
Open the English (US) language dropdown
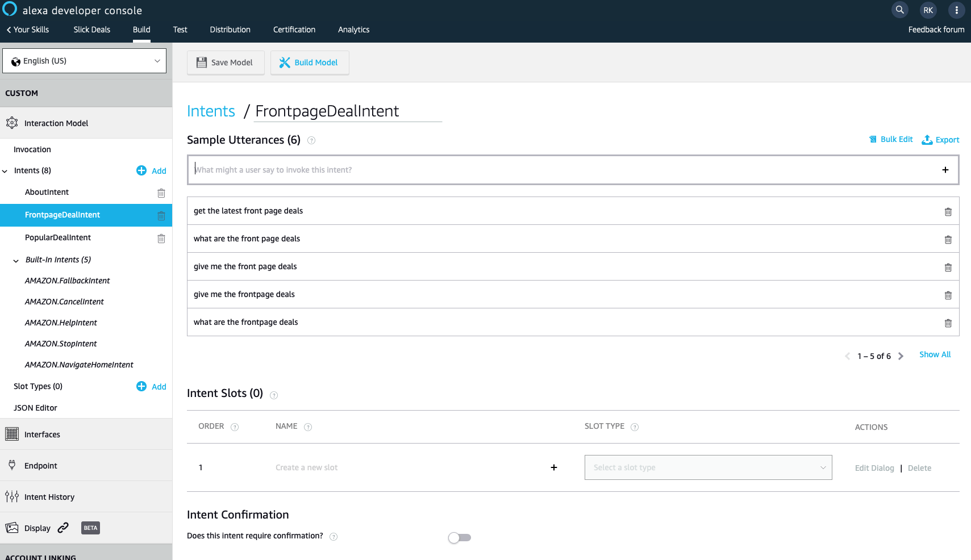pos(84,61)
